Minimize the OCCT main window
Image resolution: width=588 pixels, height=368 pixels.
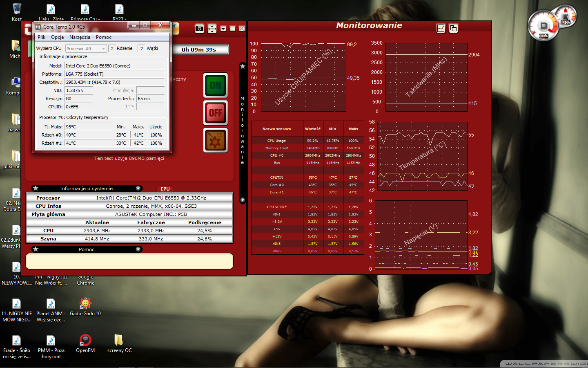tap(232, 29)
